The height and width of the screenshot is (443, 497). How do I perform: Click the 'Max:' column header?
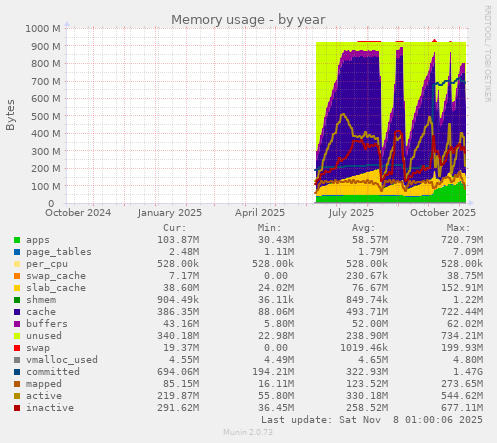(x=458, y=228)
